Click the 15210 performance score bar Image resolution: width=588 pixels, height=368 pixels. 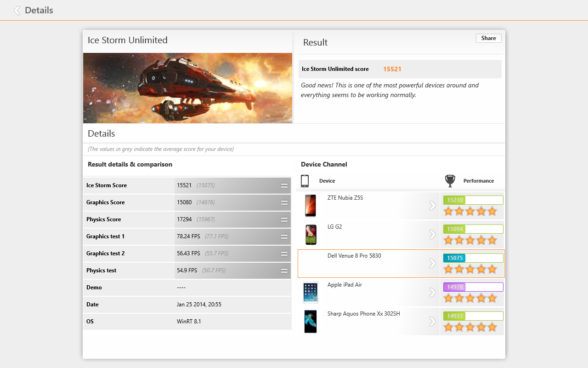click(x=473, y=200)
